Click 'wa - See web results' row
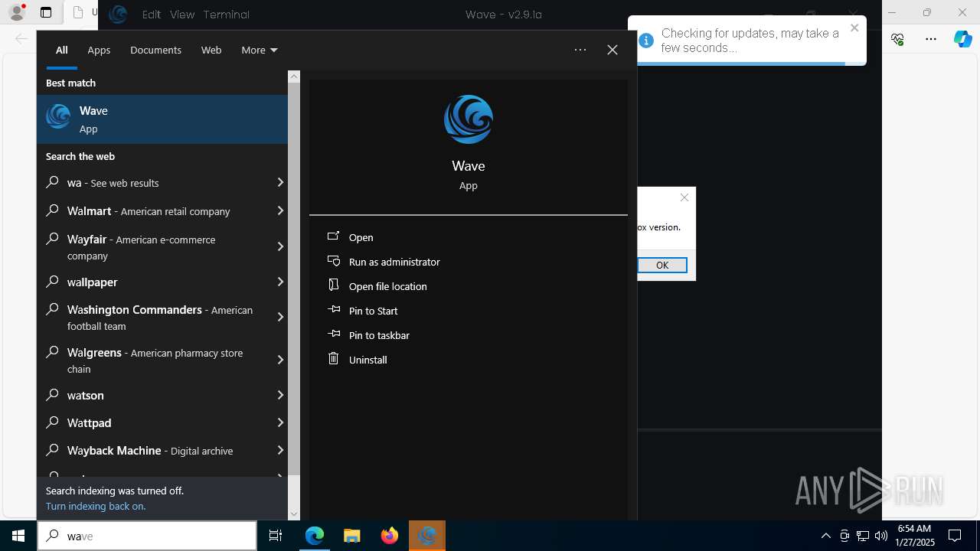980x551 pixels. pos(162,183)
